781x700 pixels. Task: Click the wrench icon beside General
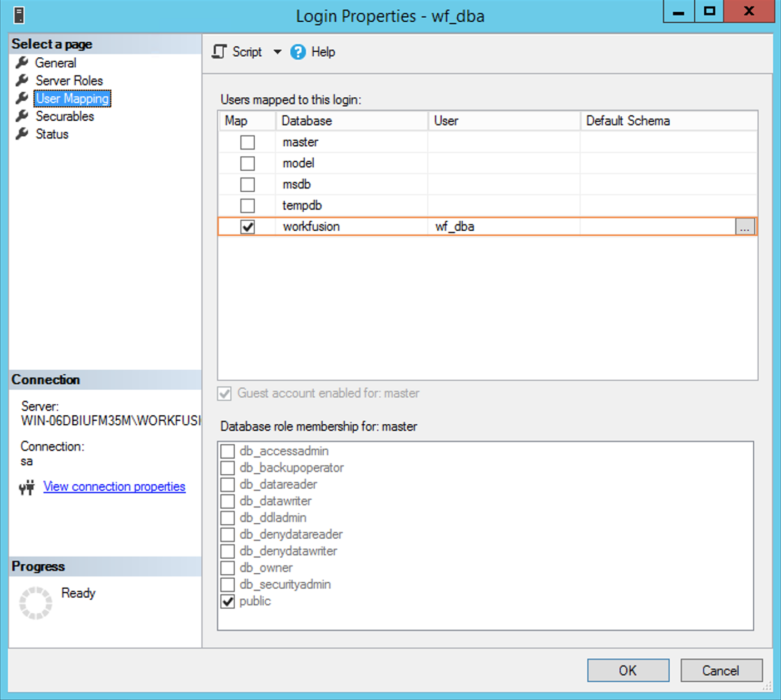tap(22, 62)
